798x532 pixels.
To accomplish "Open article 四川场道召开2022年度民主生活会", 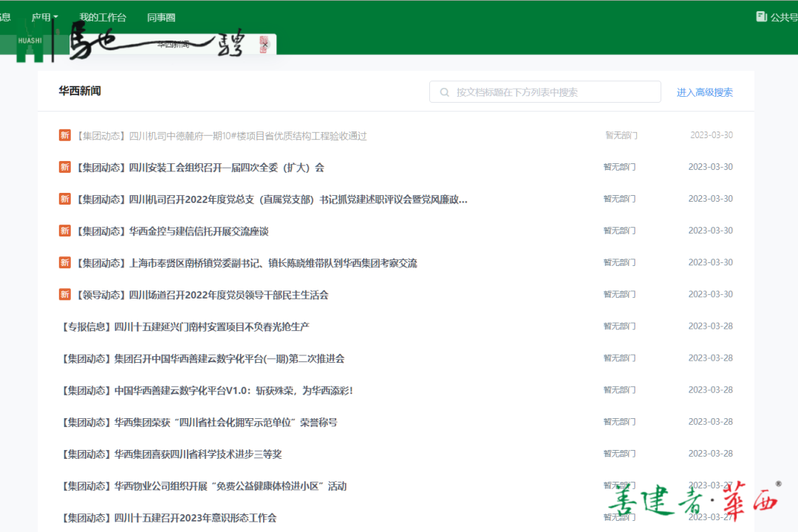I will point(202,295).
